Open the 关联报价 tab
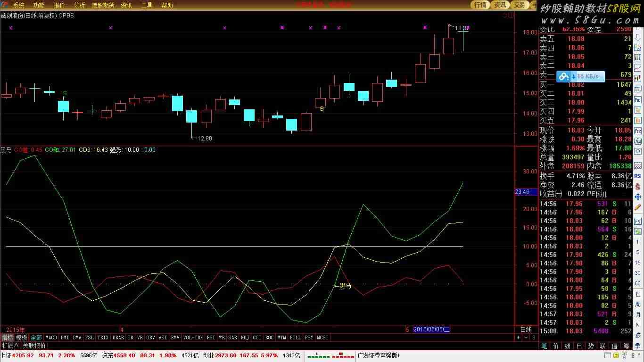This screenshot has height=362, width=644. coord(34,346)
